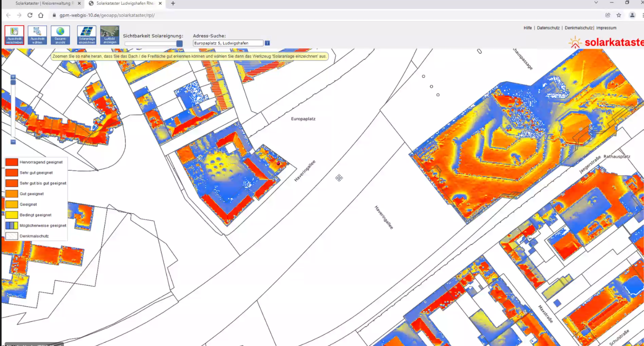Image resolution: width=644 pixels, height=346 pixels.
Task: Zoom out with the map minus button
Action: click(13, 142)
